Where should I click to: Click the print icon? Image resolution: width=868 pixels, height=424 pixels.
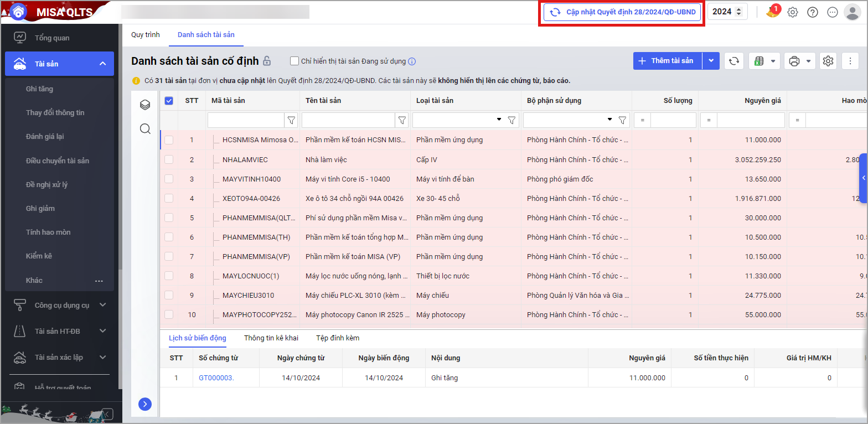pyautogui.click(x=794, y=61)
